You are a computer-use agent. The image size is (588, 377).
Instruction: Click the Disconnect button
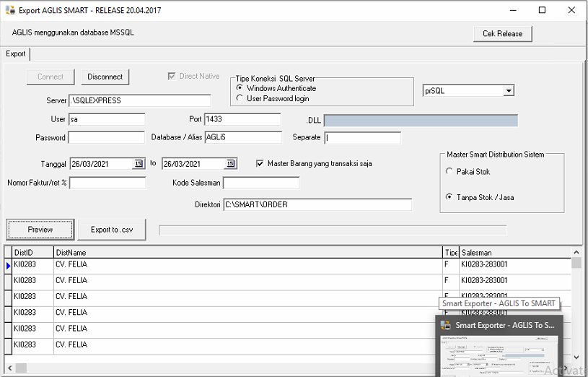(105, 77)
